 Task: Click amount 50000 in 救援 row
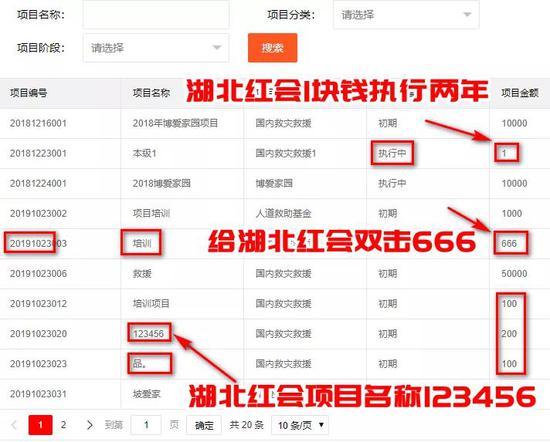(x=514, y=274)
